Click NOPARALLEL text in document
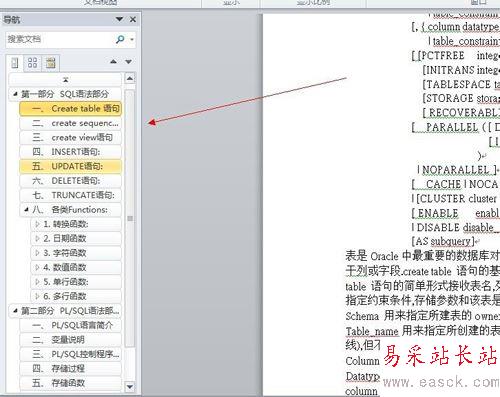 [455, 170]
